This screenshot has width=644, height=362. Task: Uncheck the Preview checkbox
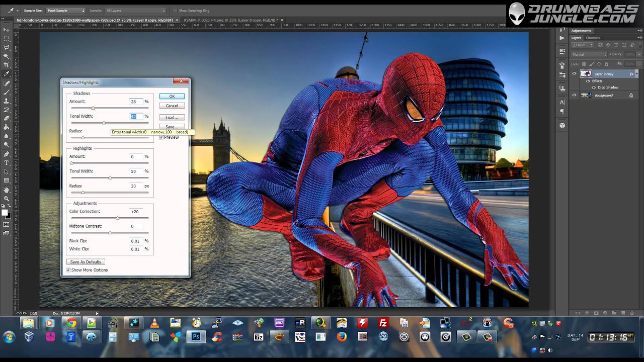[x=162, y=137]
